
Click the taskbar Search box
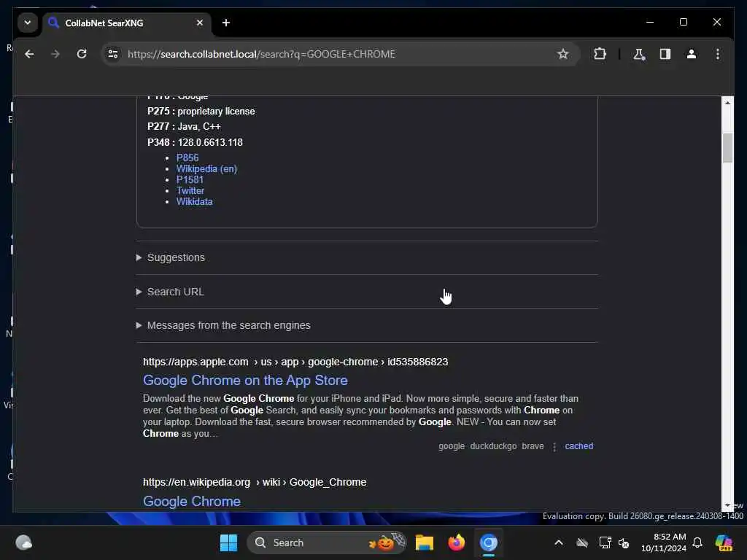coord(327,542)
